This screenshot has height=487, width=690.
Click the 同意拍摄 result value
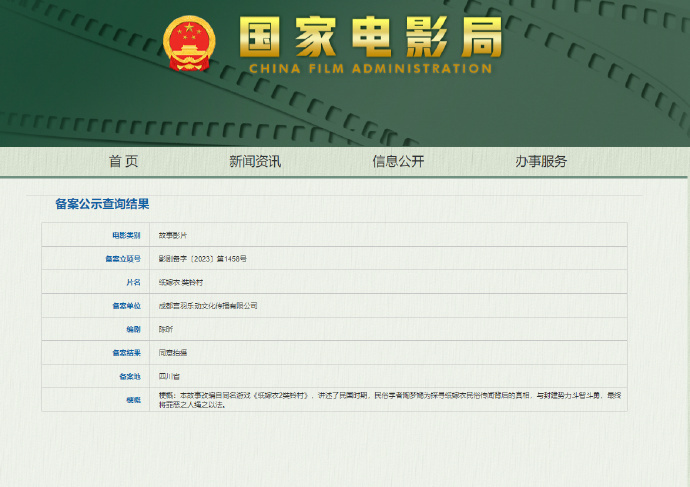pos(173,353)
